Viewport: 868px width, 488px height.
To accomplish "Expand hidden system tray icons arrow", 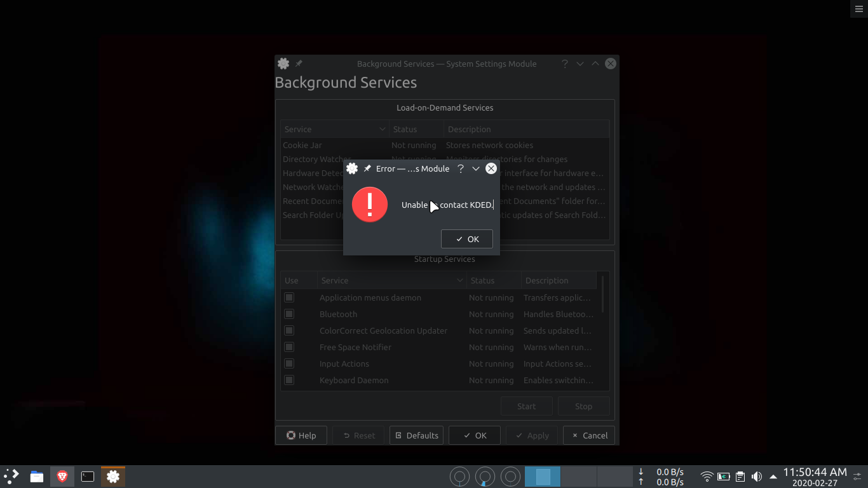I will point(773,476).
